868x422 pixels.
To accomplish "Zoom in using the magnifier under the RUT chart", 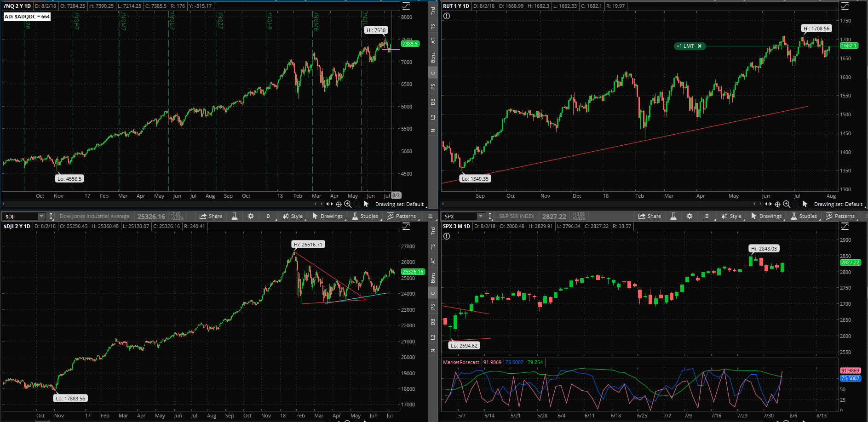I will point(787,204).
